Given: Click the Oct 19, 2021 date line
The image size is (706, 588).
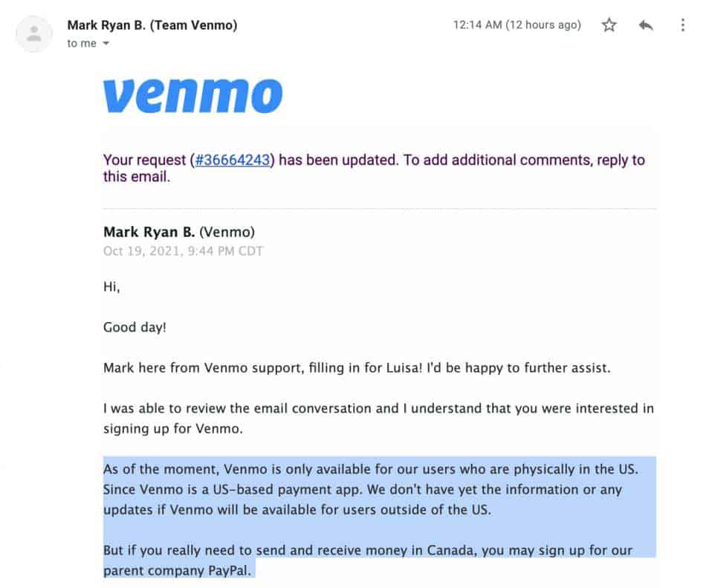Looking at the screenshot, I should pyautogui.click(x=183, y=251).
